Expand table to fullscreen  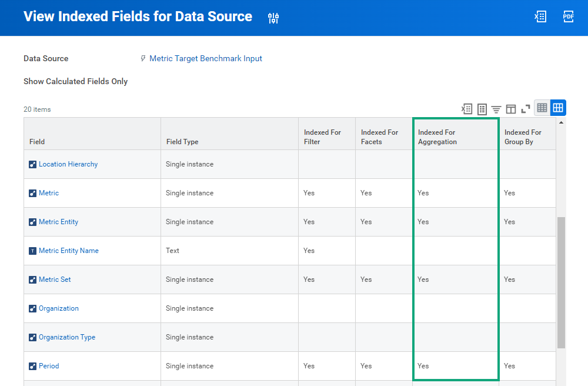click(526, 109)
